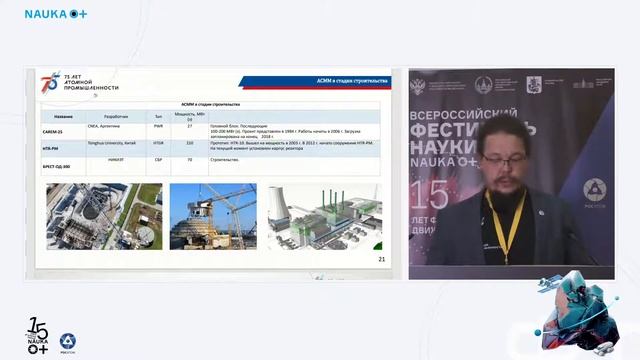
Task: Open the aerial reactor construction site photo
Action: tap(104, 216)
